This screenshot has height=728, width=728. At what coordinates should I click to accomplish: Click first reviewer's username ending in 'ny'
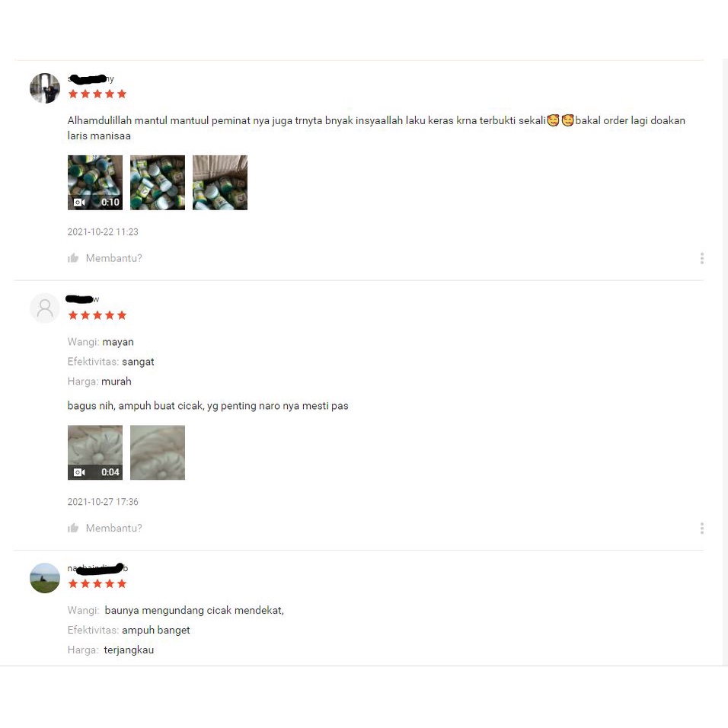(x=91, y=79)
